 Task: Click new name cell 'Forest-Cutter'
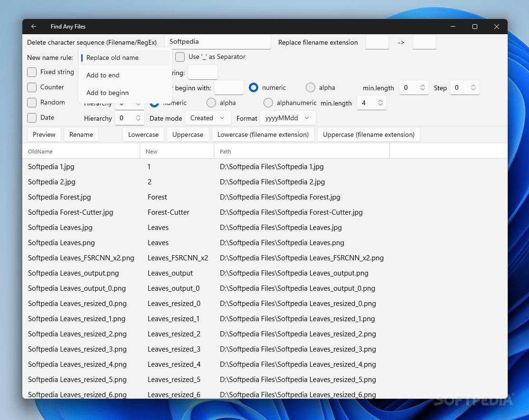click(x=169, y=212)
